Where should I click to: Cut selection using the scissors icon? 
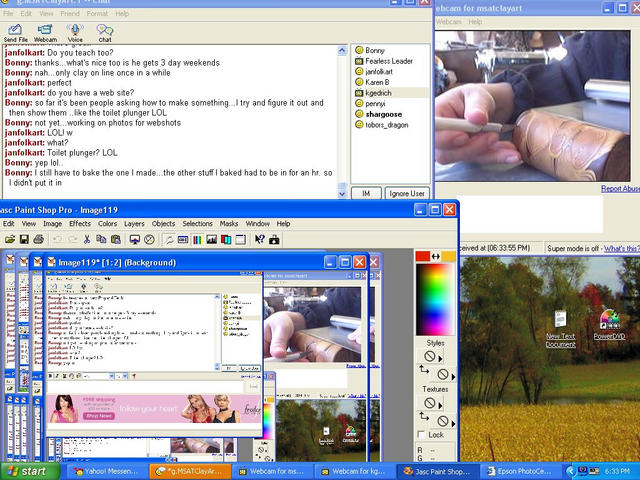point(87,239)
